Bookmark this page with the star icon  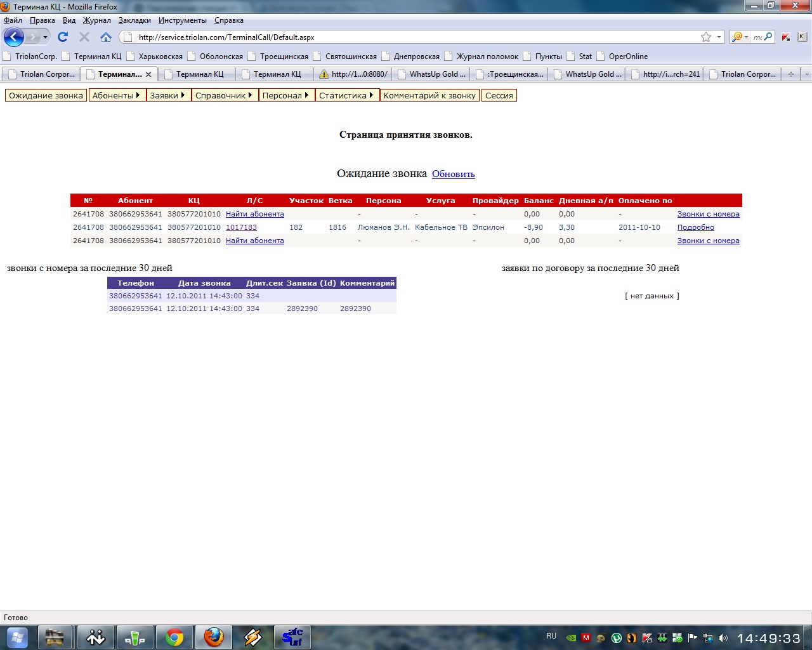point(706,37)
